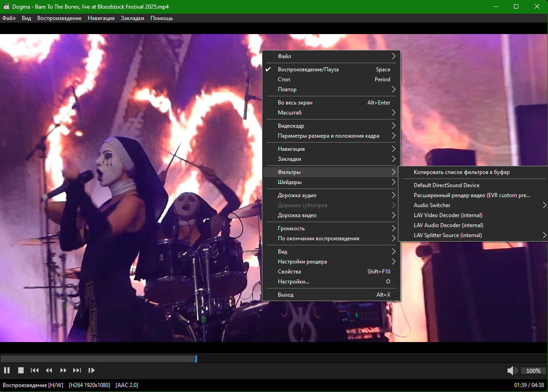Screen dimensions: 548x392
Task: Select Во весь экран in the context menu
Action: tap(295, 103)
